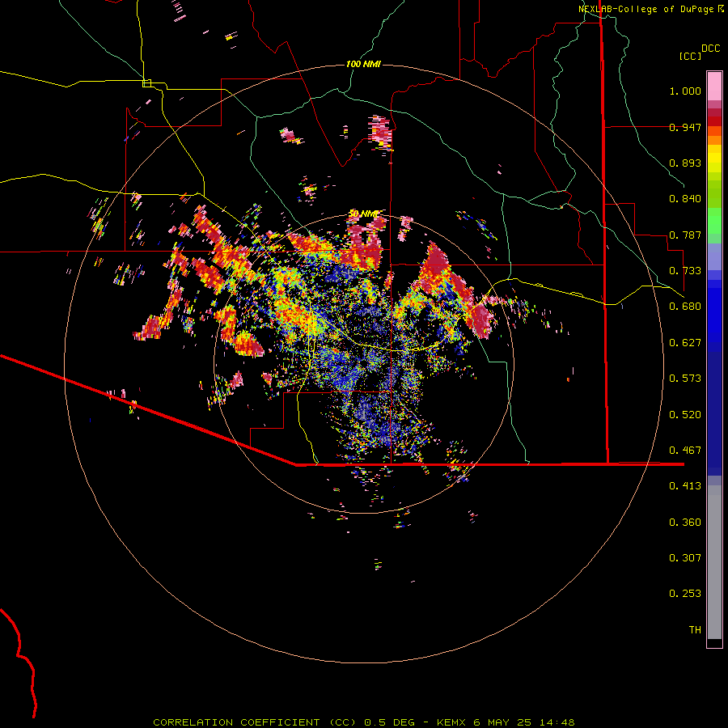Click the 0.360 color scale value
The height and width of the screenshot is (728, 728).
pos(685,523)
